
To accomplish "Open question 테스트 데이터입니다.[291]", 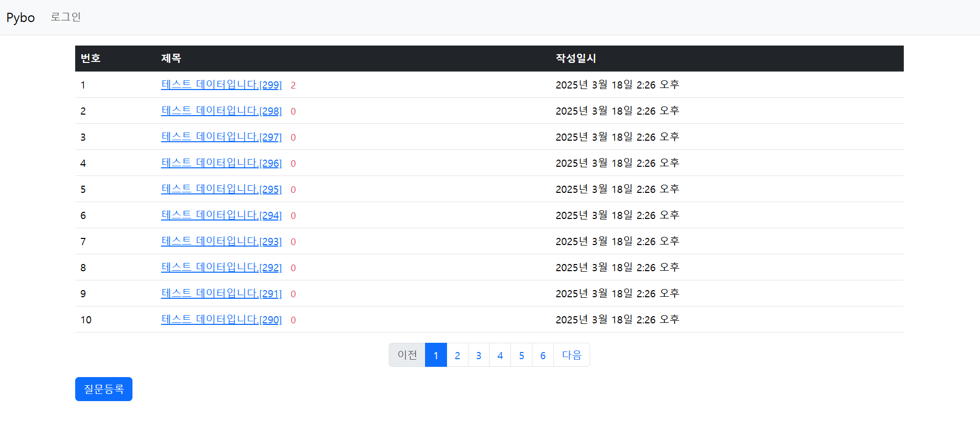I will [x=221, y=294].
